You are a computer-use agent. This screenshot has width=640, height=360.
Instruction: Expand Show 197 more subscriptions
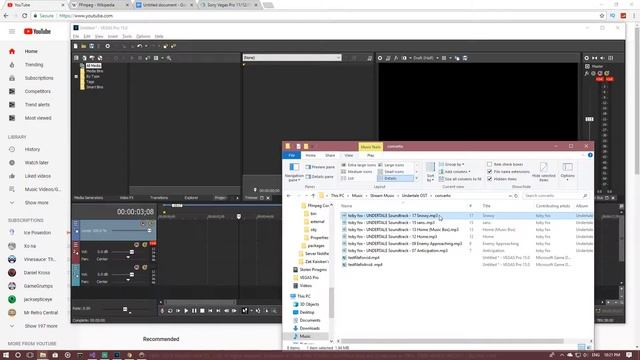coord(41,327)
